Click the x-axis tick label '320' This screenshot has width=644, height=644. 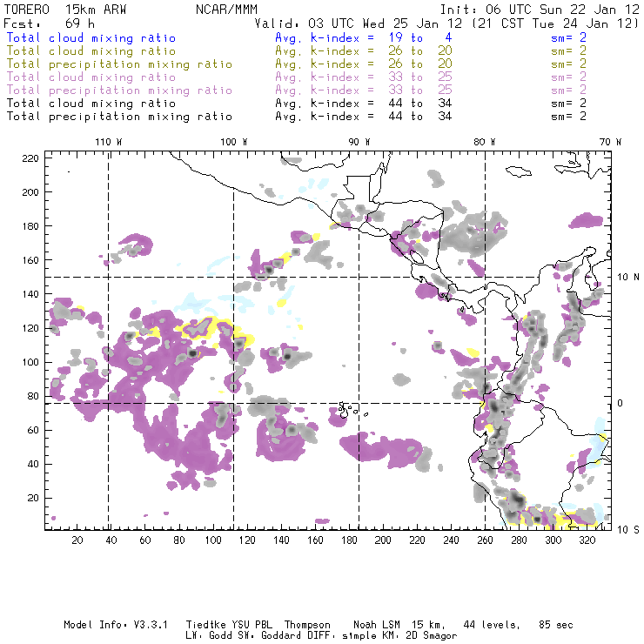tap(587, 540)
